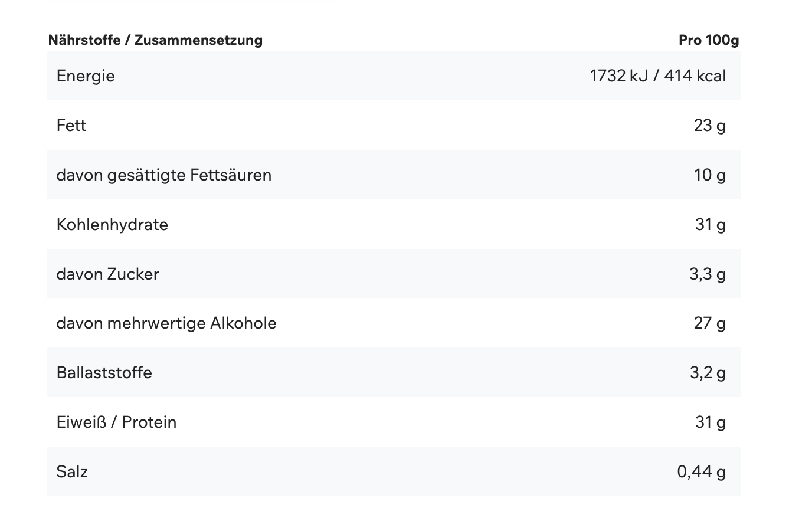This screenshot has height=505, width=812.
Task: Click the 1732 kJ / 414 kcal value
Action: click(657, 76)
